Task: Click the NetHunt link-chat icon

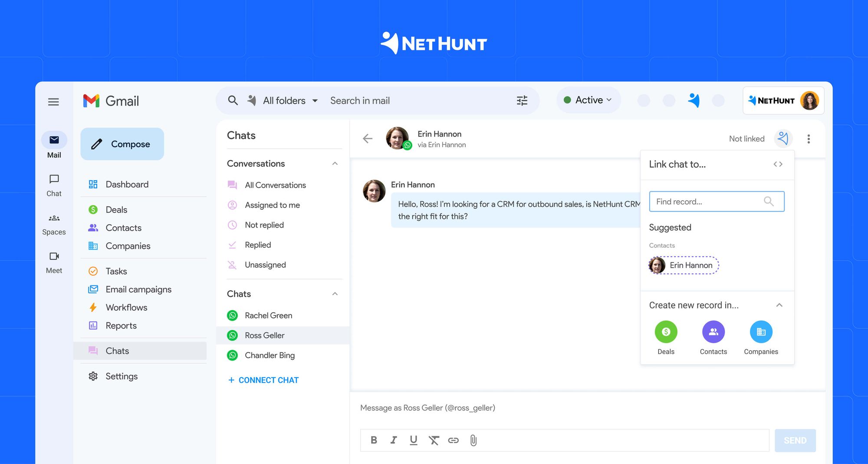Action: click(783, 139)
